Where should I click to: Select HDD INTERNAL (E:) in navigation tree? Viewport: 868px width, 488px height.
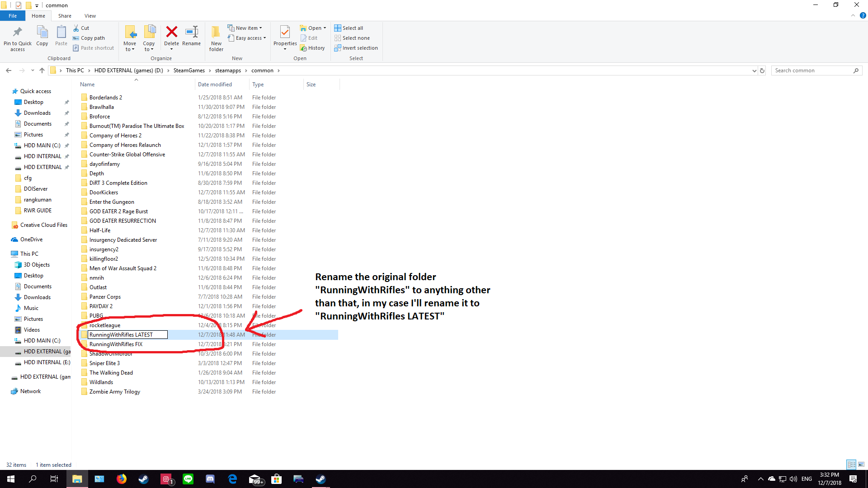click(x=47, y=362)
